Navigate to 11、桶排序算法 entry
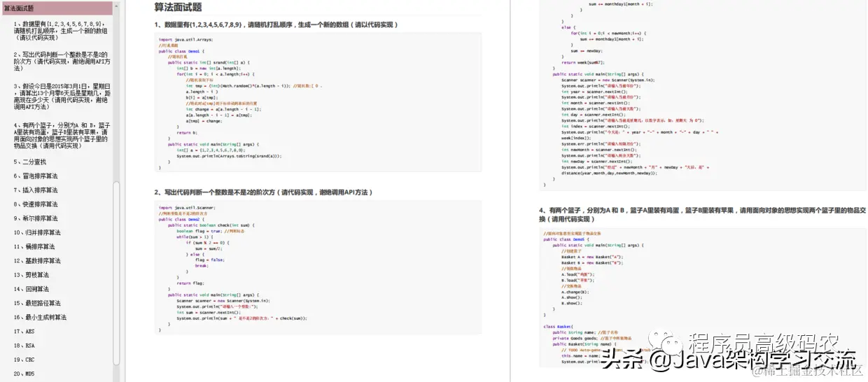 point(35,246)
